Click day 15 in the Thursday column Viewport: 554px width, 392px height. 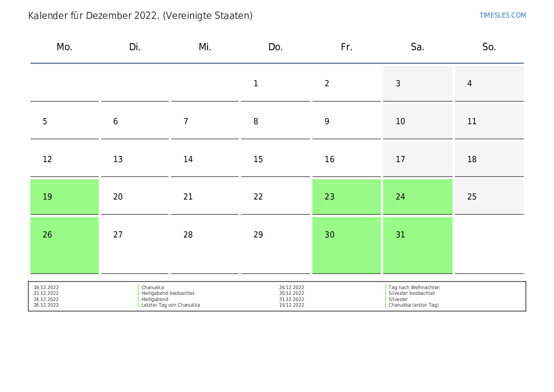tap(275, 159)
